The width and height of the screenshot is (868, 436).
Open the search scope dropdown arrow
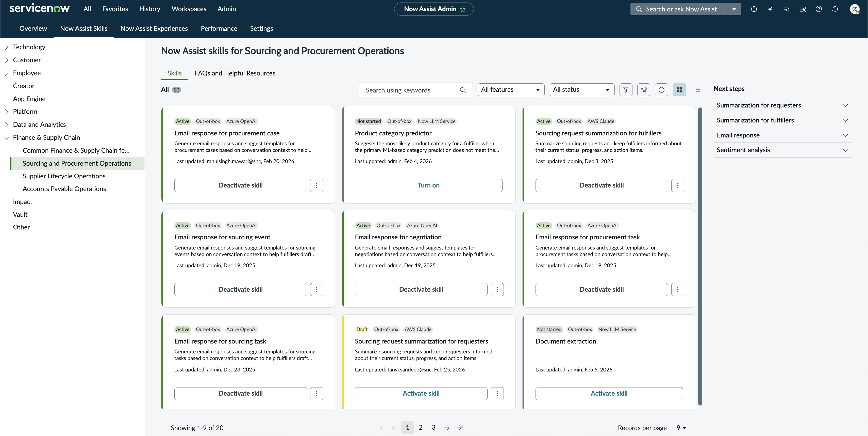[734, 9]
